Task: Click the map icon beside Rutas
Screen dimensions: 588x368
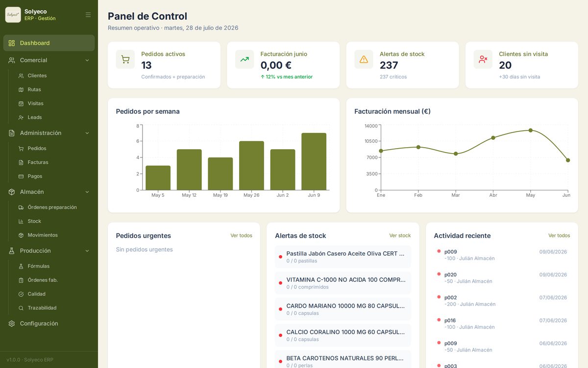Action: (x=21, y=90)
